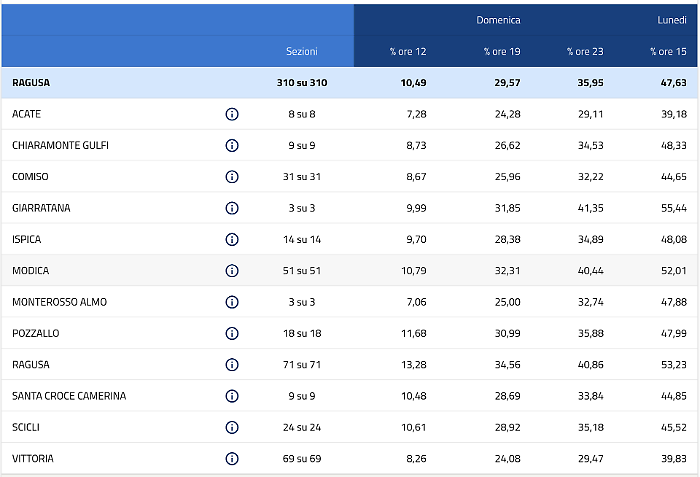Open info icon for CHIARAMONTE GULFI

point(232,145)
